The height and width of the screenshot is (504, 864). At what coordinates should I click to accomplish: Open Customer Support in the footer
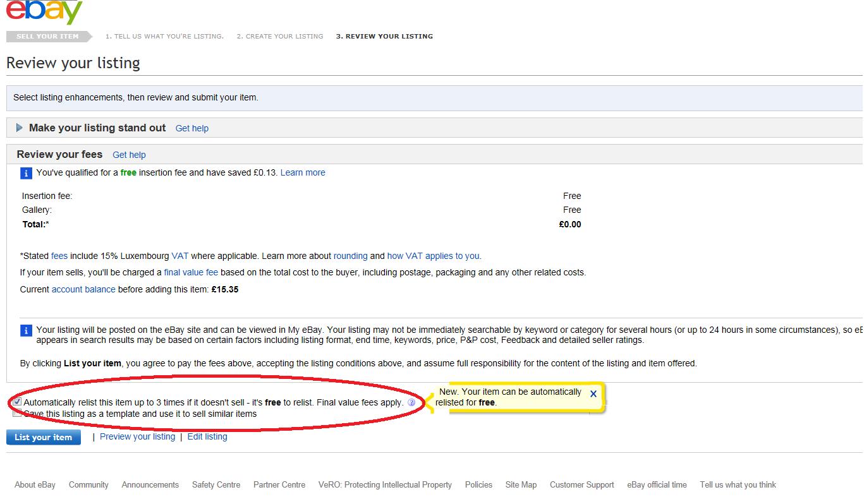click(581, 484)
